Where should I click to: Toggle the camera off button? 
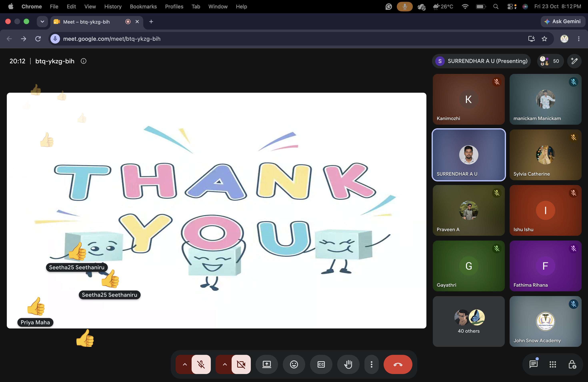(x=241, y=364)
